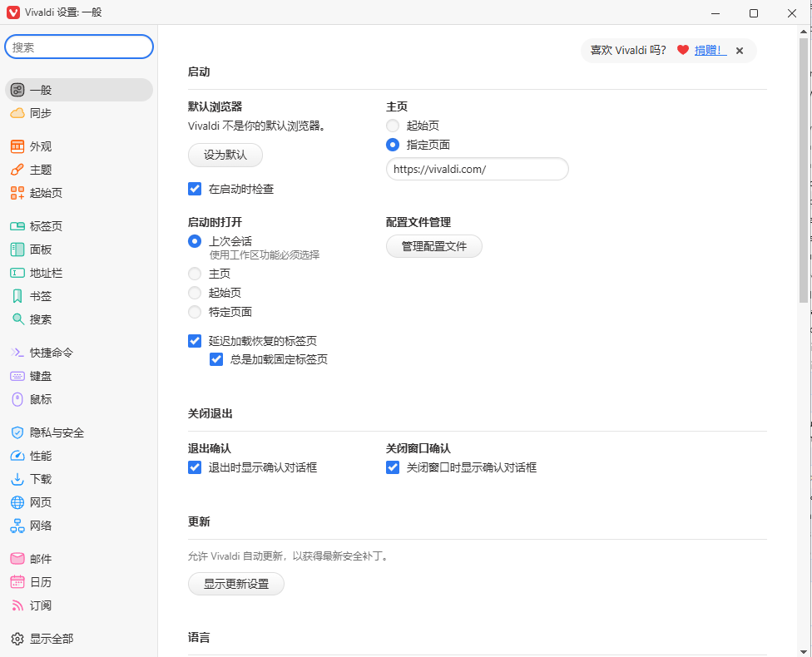
Task: Dismiss the 喜欢 Vivaldi 吗 banner
Action: click(740, 51)
